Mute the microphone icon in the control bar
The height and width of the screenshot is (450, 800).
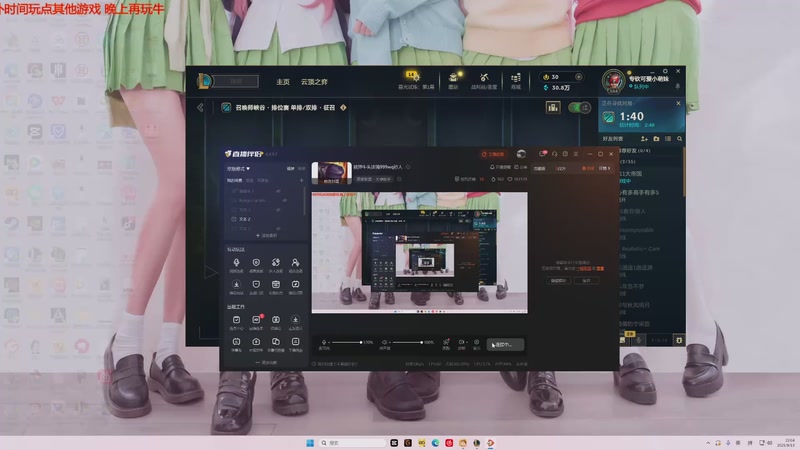click(x=324, y=342)
